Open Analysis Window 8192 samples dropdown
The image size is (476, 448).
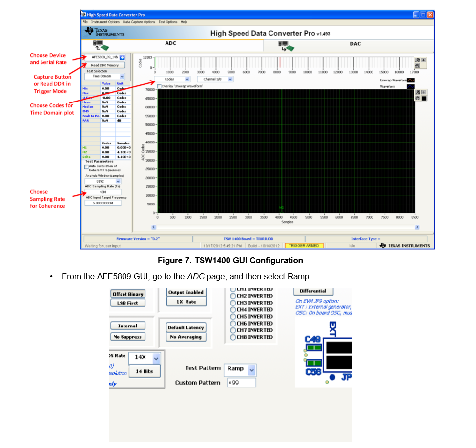coord(118,181)
